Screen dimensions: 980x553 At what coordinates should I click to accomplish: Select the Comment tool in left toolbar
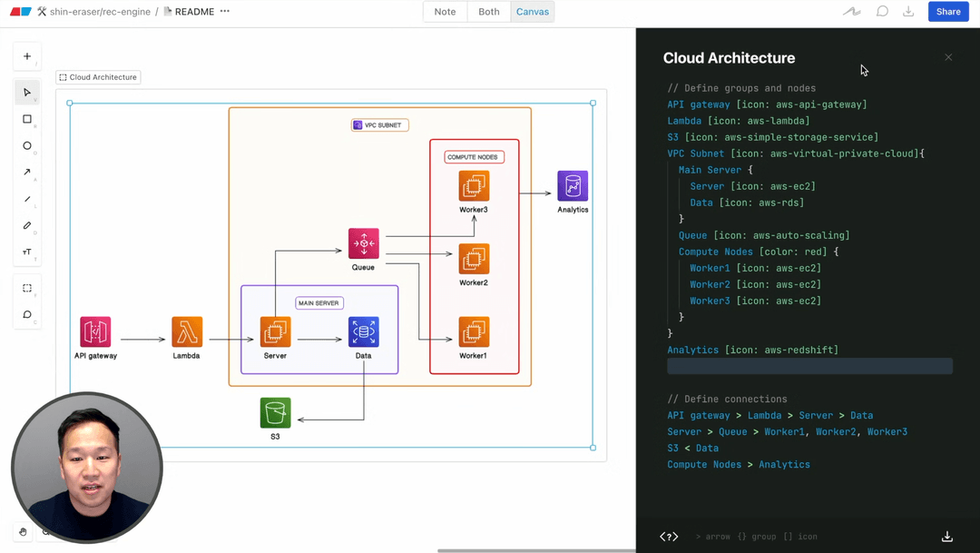pyautogui.click(x=27, y=314)
